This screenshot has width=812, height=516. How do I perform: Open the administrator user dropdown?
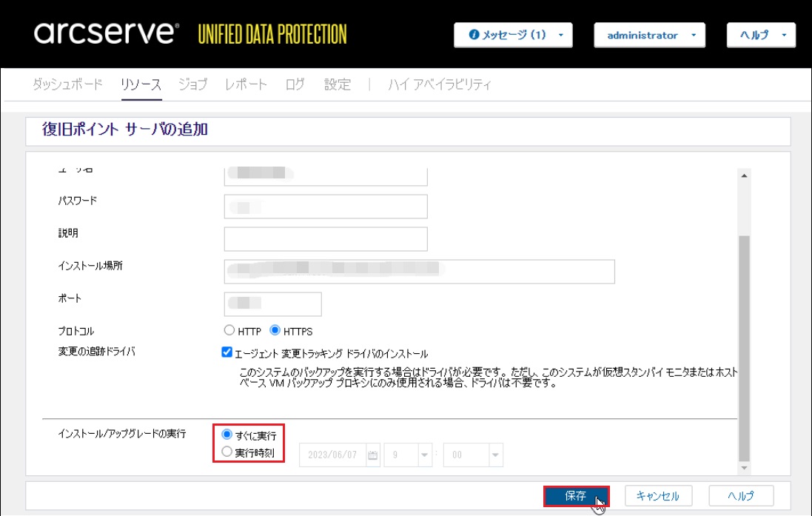(x=649, y=35)
